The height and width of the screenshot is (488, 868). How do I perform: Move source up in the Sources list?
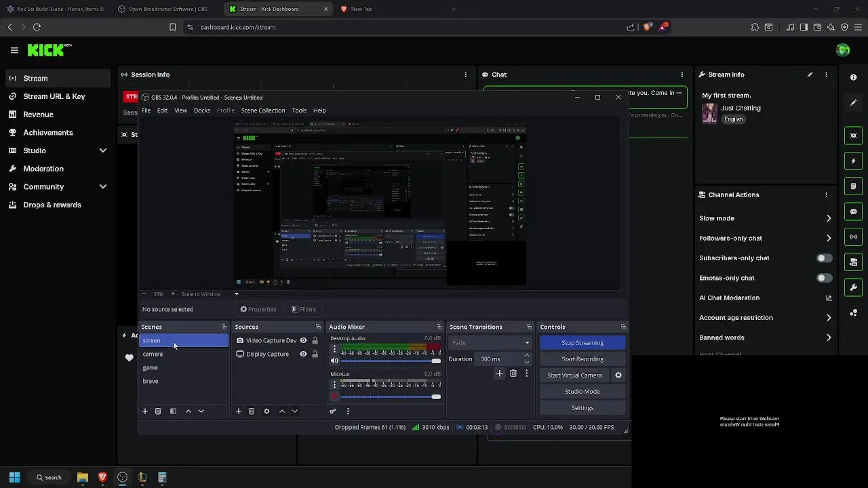point(282,411)
